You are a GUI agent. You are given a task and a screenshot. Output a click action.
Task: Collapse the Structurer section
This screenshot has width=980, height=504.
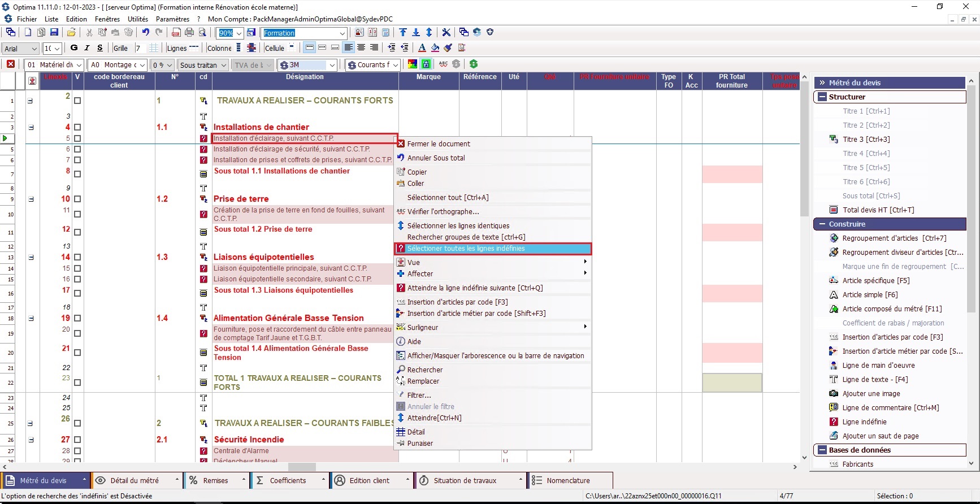(822, 97)
